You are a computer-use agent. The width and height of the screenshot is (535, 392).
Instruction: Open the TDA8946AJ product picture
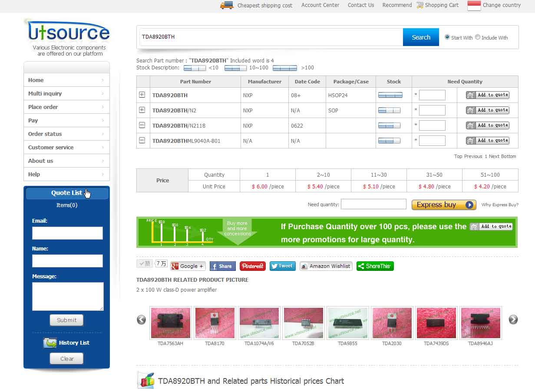[481, 323]
